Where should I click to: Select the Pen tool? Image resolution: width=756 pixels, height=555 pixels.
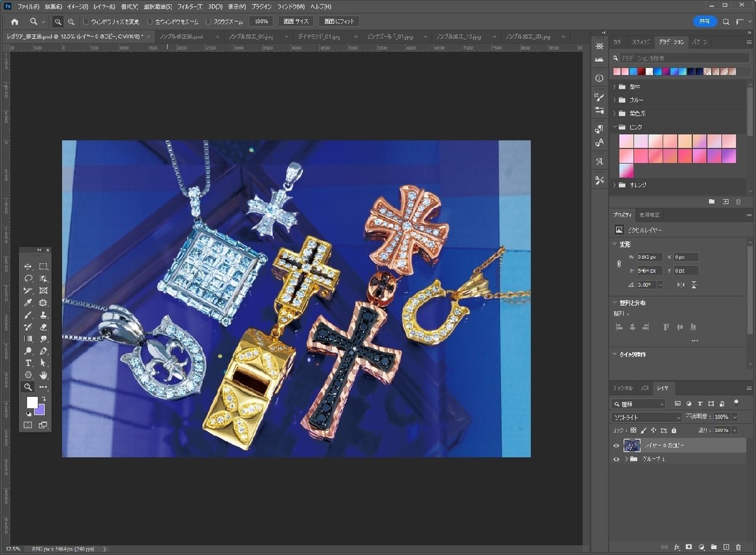pos(43,351)
